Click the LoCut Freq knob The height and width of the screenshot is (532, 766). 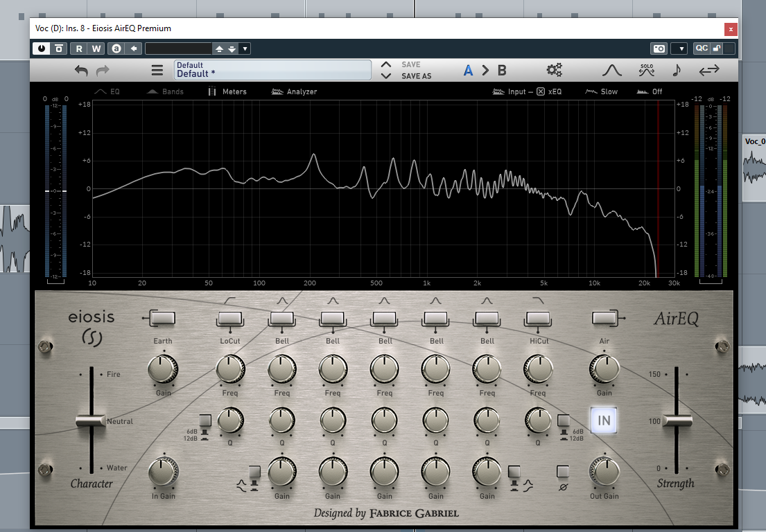pos(230,369)
